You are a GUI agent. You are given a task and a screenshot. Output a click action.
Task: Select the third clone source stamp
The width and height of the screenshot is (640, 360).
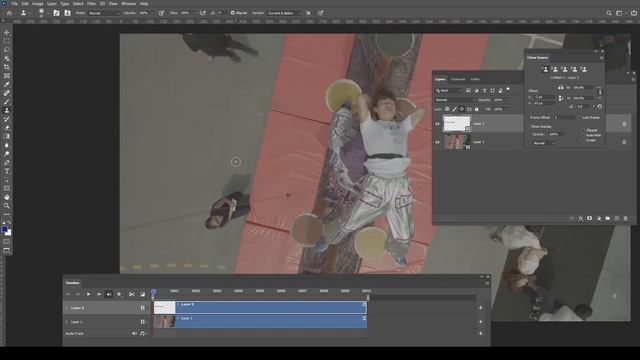point(565,69)
